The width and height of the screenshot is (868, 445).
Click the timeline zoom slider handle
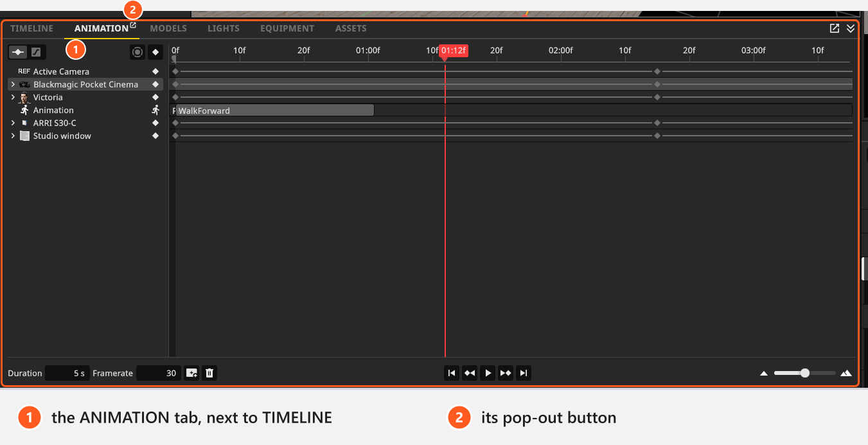click(x=805, y=373)
